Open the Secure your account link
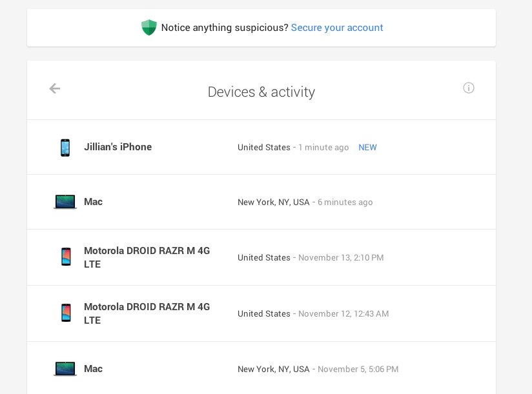532x394 pixels. pos(336,28)
